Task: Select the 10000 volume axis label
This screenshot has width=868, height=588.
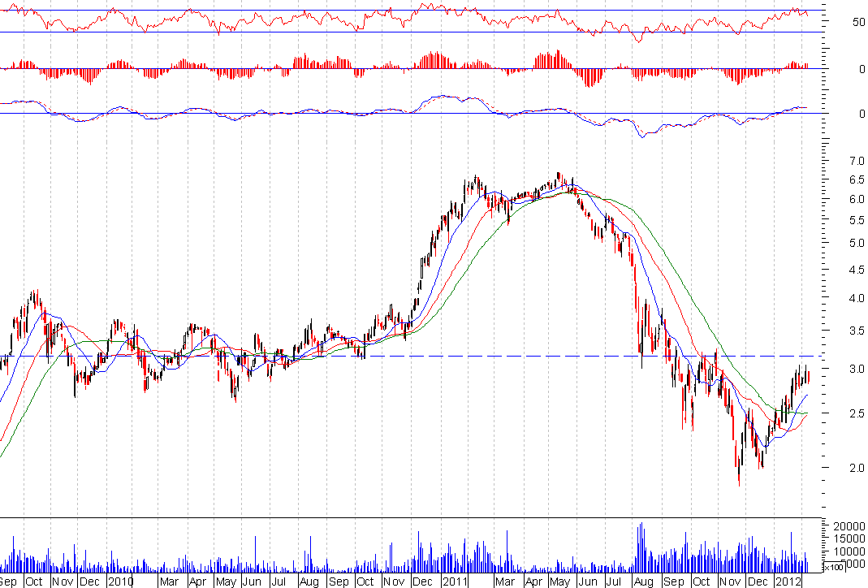Action: (x=849, y=551)
